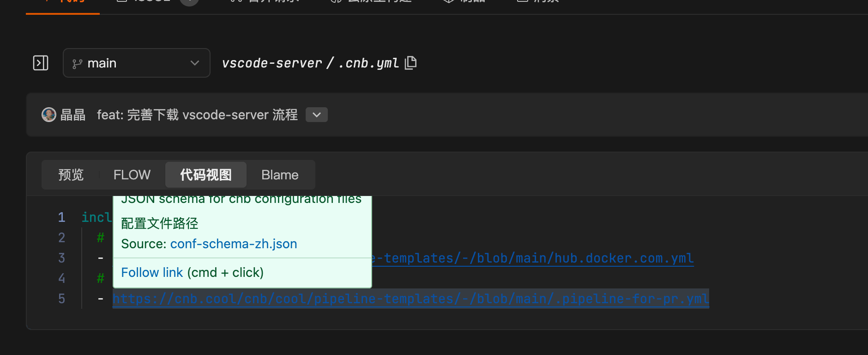Select line number 5 in the gutter

pos(61,299)
